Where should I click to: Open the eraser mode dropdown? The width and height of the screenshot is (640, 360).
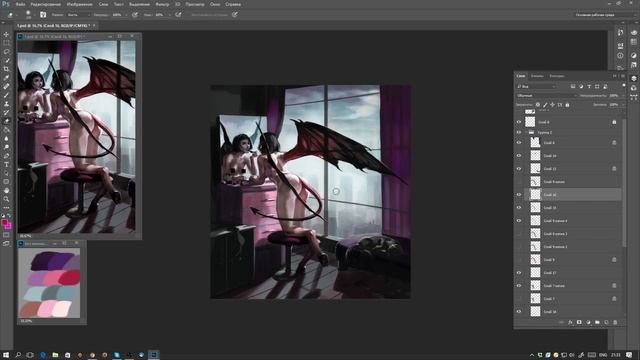[x=78, y=15]
